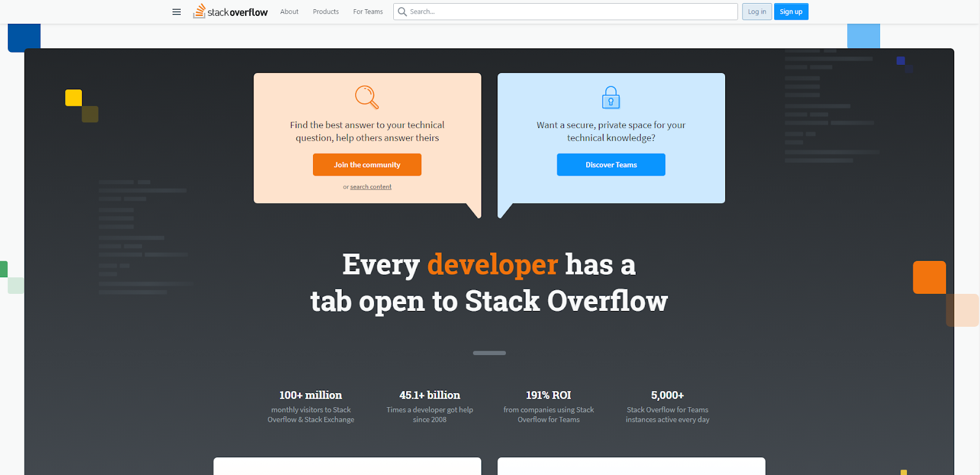Open the Products menu
The height and width of the screenshot is (475, 980).
coord(326,12)
